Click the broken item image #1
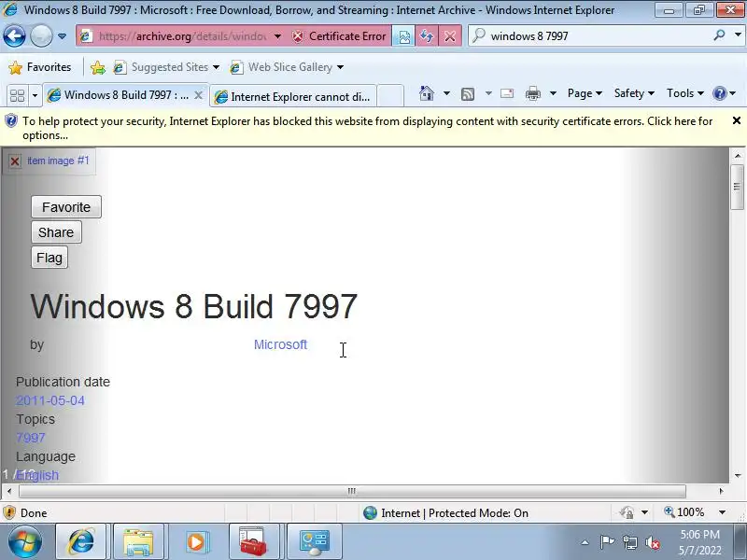 point(49,161)
